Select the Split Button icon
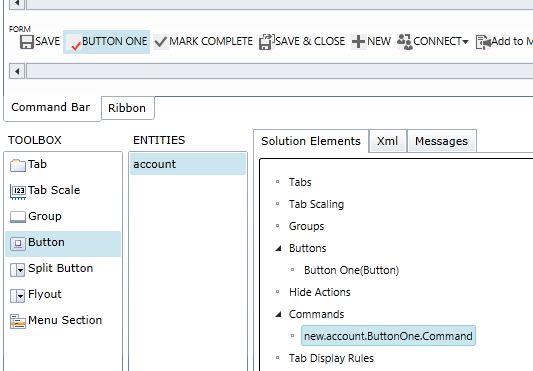This screenshot has width=533, height=371. [x=17, y=270]
